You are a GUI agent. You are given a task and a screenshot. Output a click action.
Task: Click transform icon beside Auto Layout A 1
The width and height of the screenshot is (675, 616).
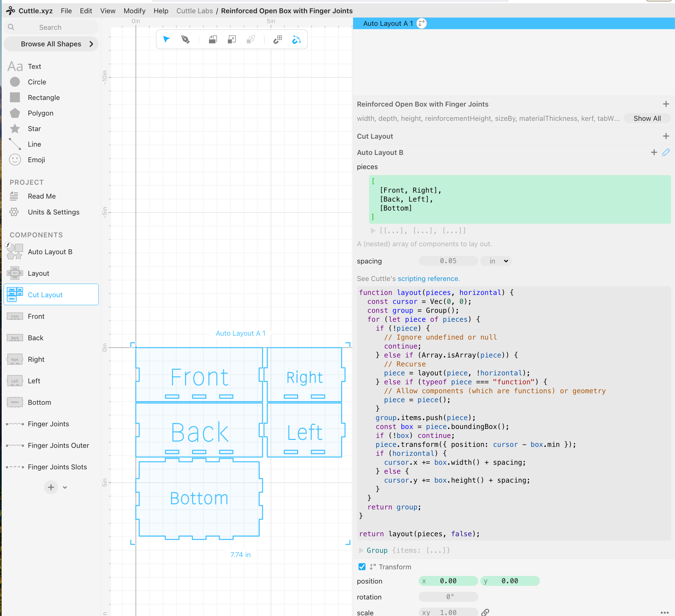tap(422, 24)
